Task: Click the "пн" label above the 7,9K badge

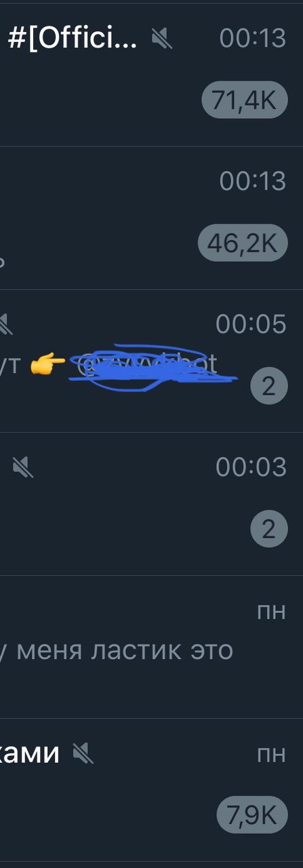Action: [271, 754]
